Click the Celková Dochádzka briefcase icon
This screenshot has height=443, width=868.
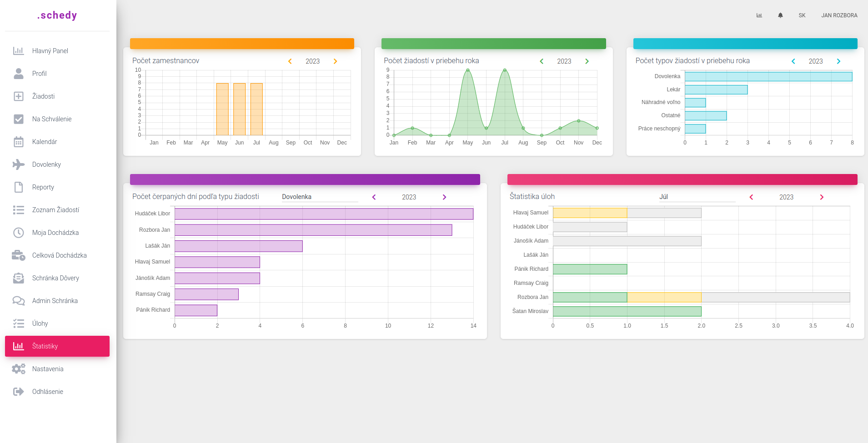point(19,255)
